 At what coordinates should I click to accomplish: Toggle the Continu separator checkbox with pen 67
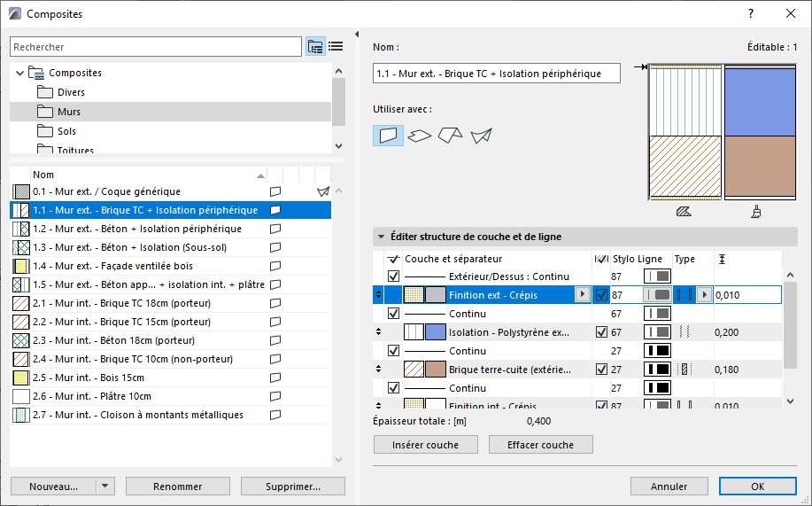393,314
